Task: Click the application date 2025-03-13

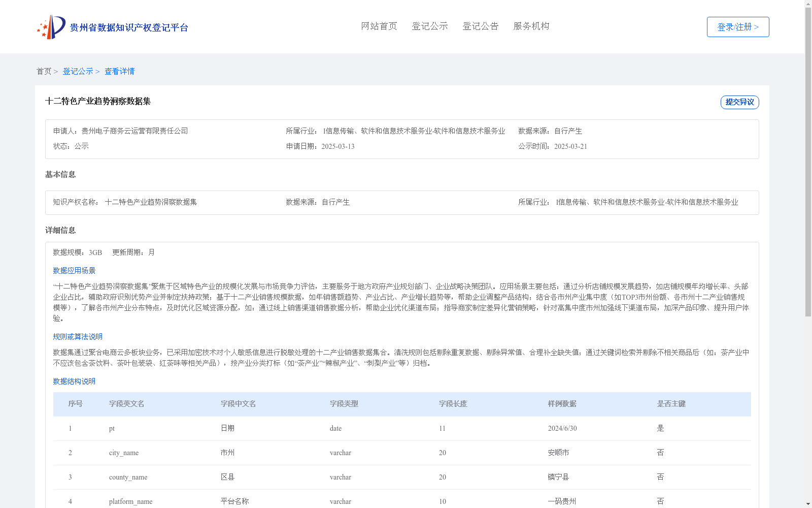Action: click(338, 146)
